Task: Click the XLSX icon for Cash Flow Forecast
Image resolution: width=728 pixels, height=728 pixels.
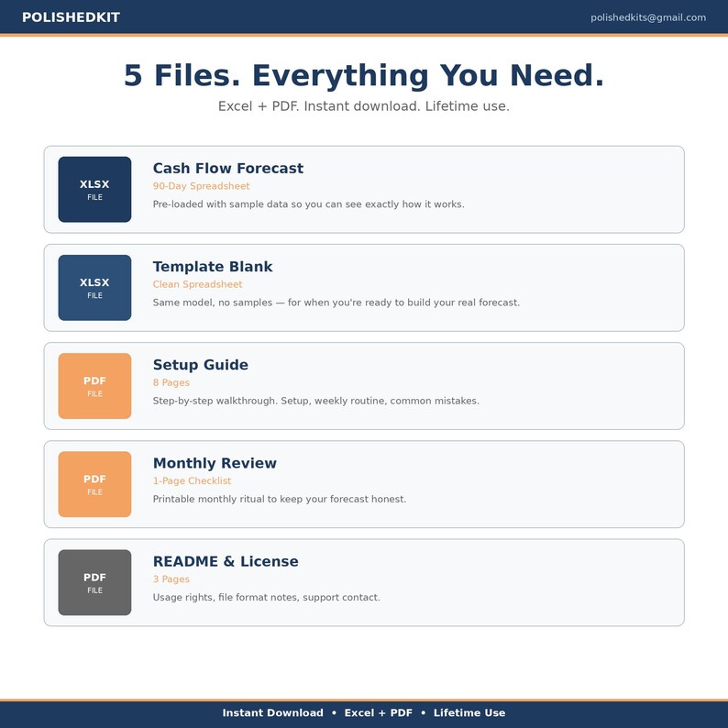Action: [94, 190]
